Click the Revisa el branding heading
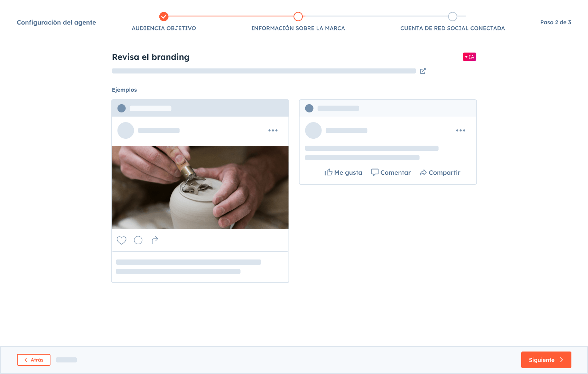 click(151, 57)
